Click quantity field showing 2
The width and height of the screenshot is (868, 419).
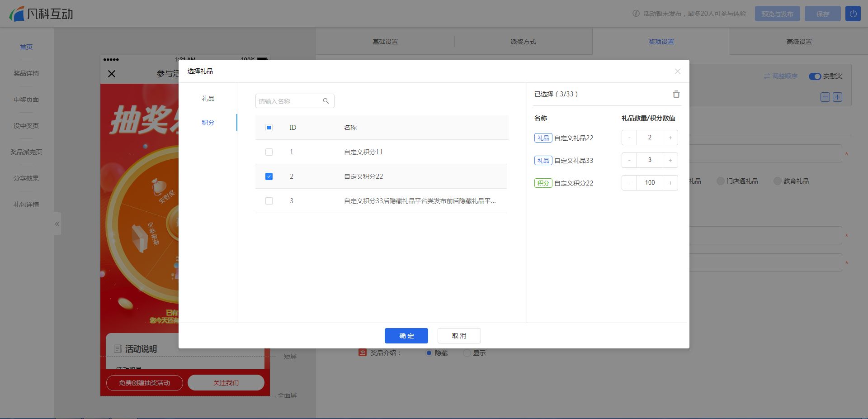(x=650, y=138)
